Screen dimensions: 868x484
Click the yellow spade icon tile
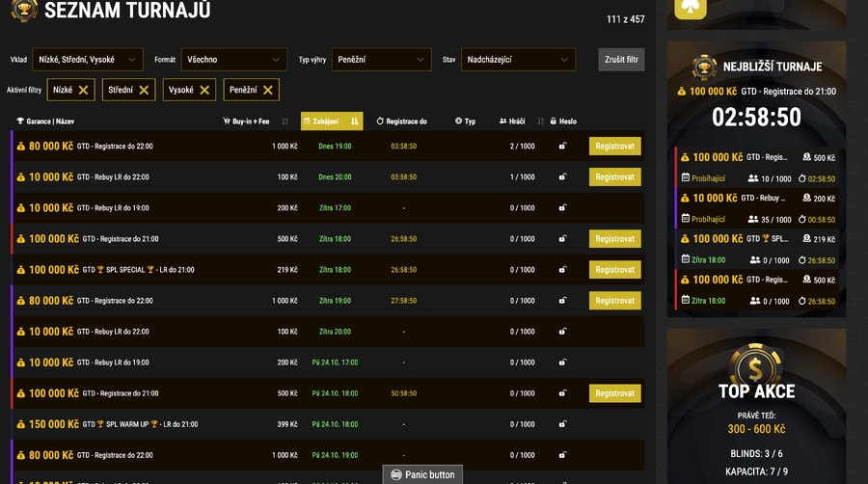click(x=691, y=8)
